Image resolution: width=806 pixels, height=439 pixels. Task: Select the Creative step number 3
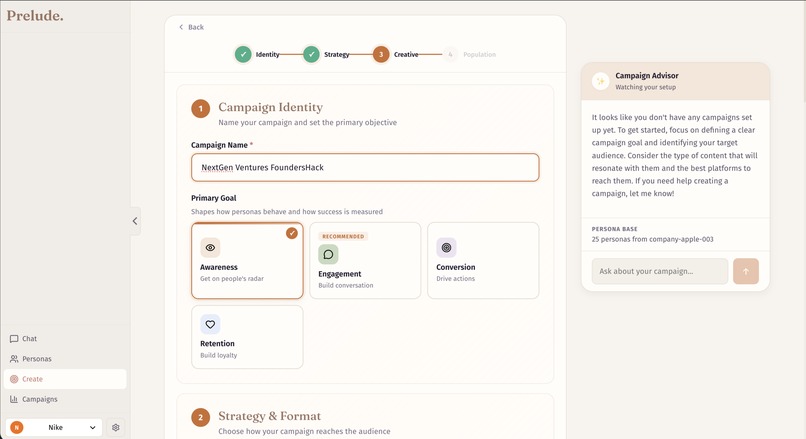point(381,54)
